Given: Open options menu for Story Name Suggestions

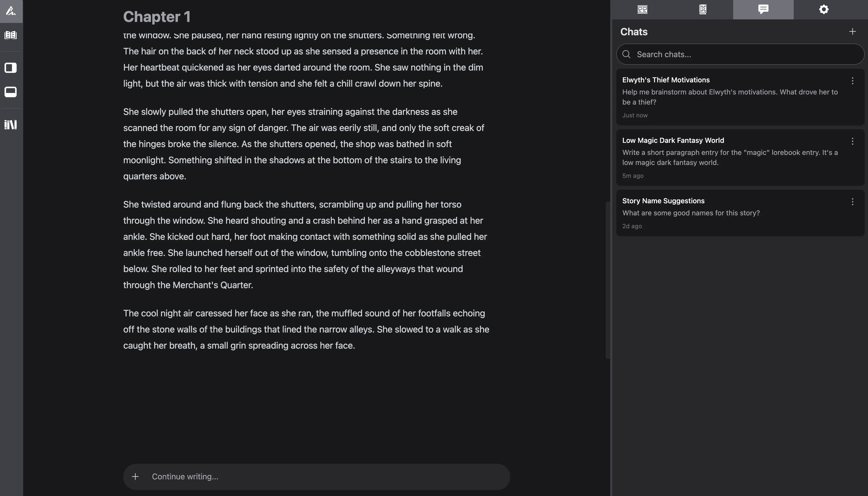Looking at the screenshot, I should tap(852, 202).
